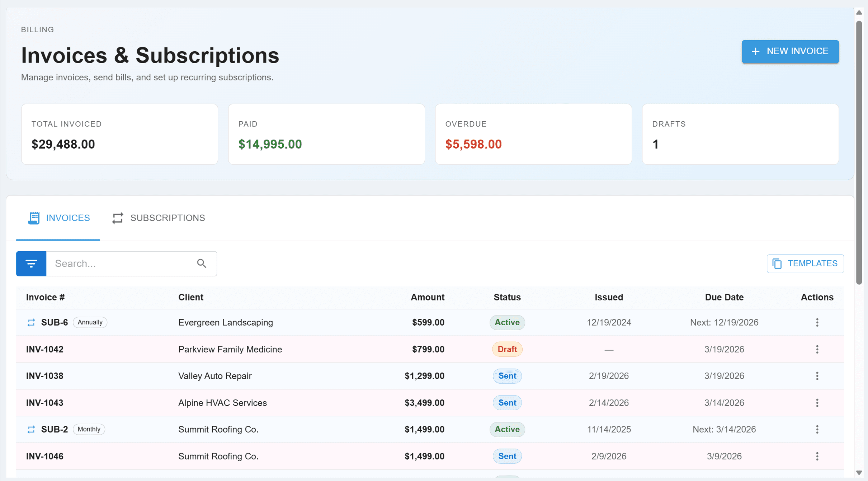Click the $1,299.00 amount

[x=424, y=376]
